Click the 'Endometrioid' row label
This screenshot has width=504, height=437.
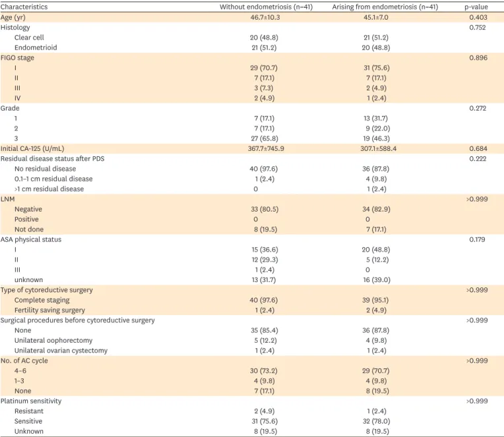tap(36, 47)
